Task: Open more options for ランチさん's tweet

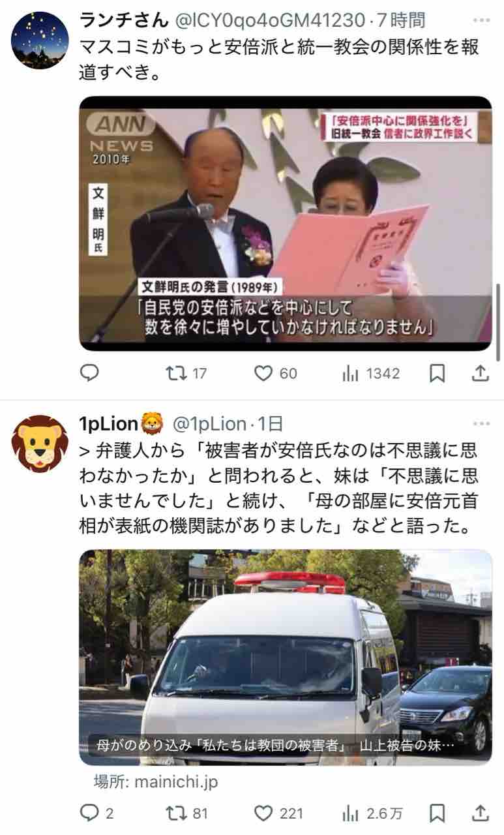Action: point(481,22)
